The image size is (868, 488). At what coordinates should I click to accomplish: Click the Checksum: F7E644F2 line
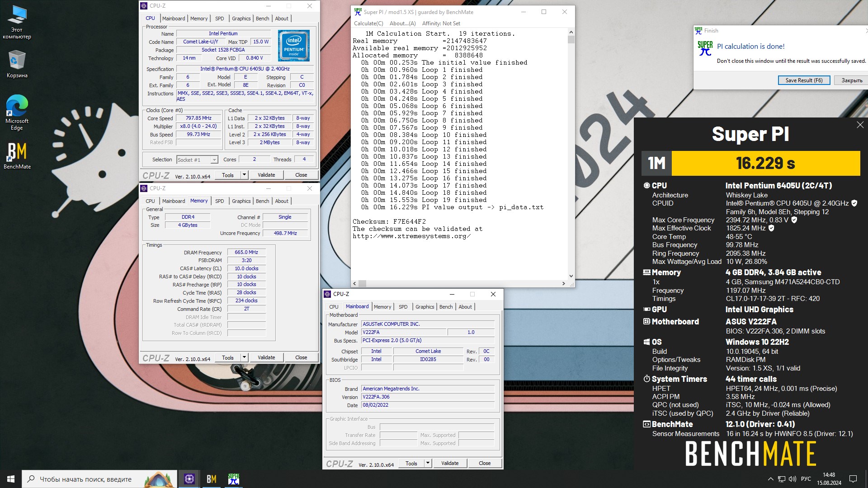(x=389, y=221)
